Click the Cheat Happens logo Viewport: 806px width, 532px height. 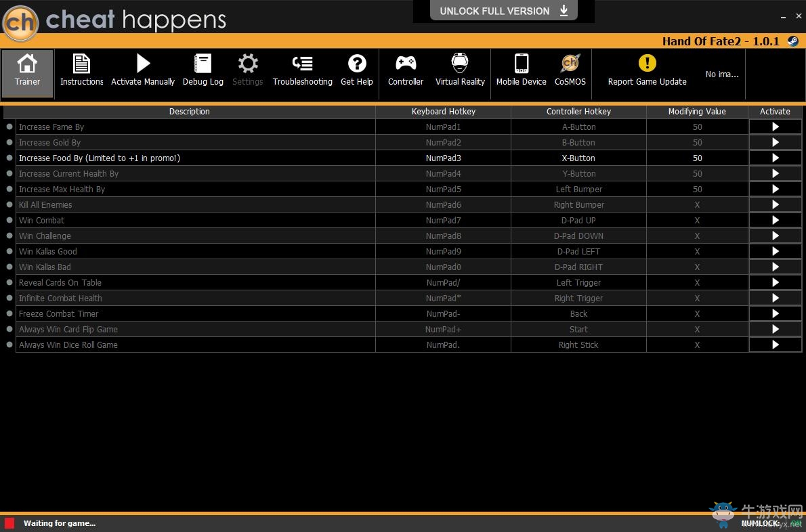click(x=20, y=22)
